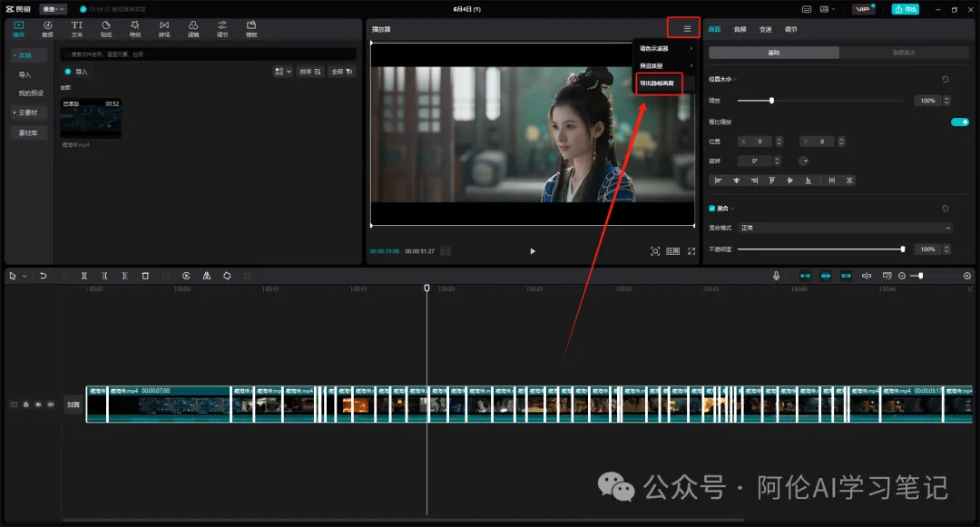Adjust the 缩放 scale slider handle
The width and height of the screenshot is (980, 527).
(772, 101)
